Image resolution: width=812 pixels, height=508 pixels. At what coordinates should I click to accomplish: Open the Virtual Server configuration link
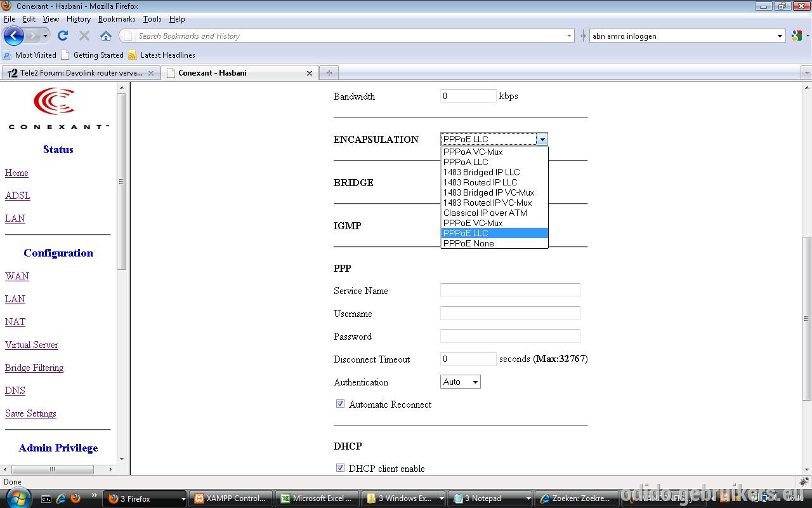tap(32, 345)
